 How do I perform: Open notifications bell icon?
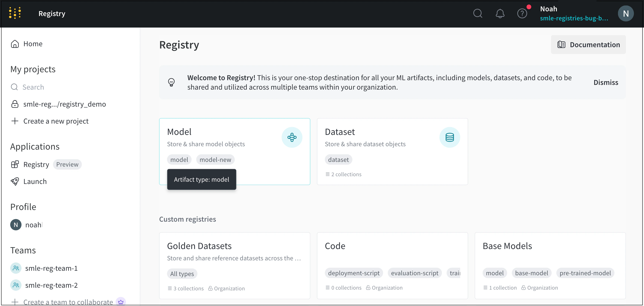500,14
